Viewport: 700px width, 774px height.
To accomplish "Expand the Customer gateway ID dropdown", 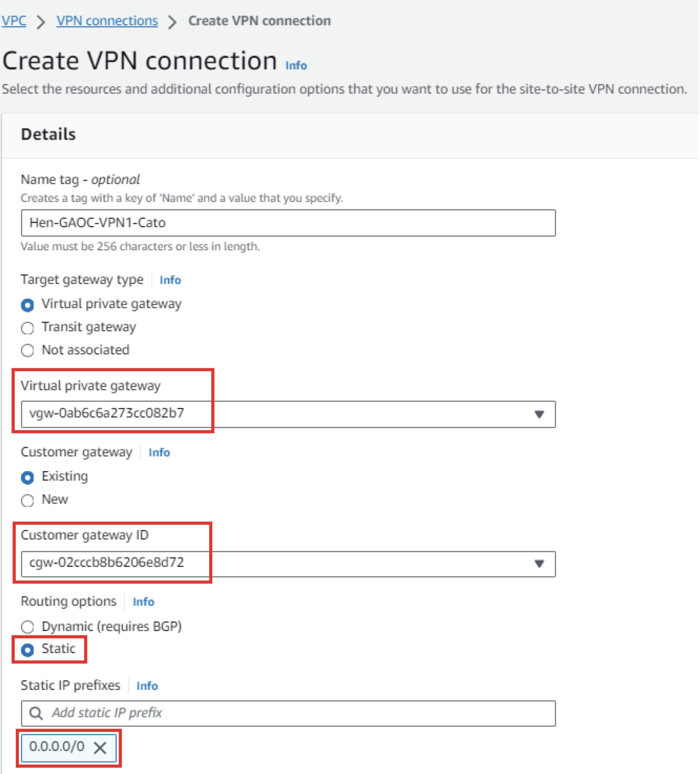I will click(539, 564).
